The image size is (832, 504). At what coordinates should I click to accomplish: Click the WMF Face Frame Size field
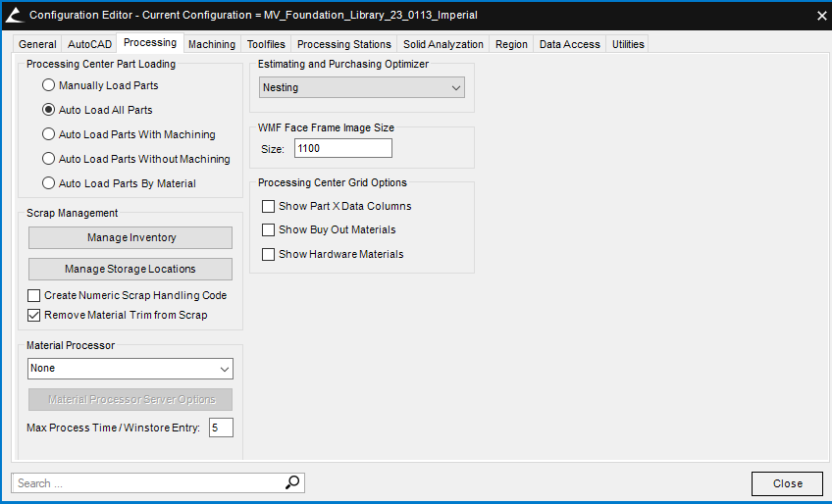click(342, 148)
